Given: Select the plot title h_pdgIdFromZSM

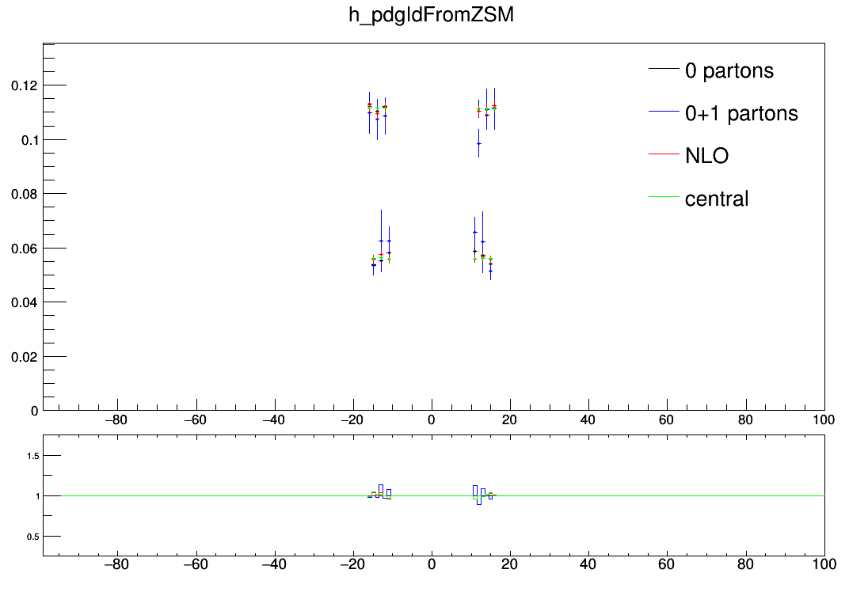Looking at the screenshot, I should coord(432,15).
